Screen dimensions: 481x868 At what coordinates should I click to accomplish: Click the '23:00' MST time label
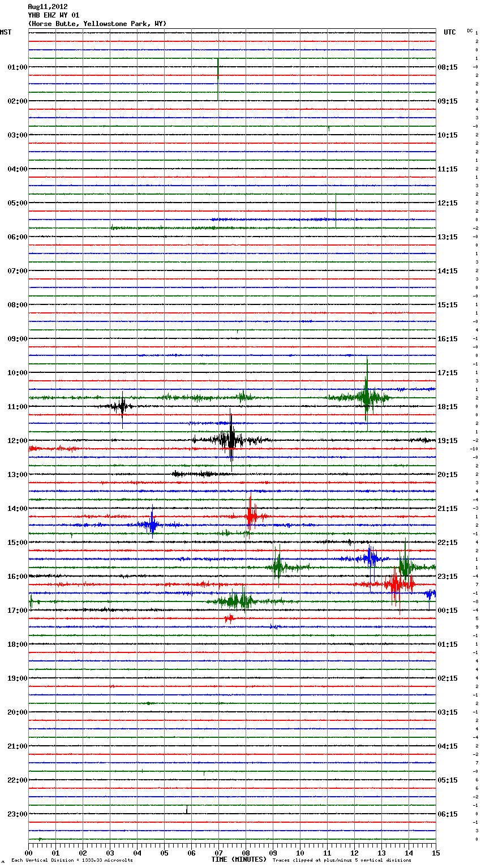click(x=17, y=814)
